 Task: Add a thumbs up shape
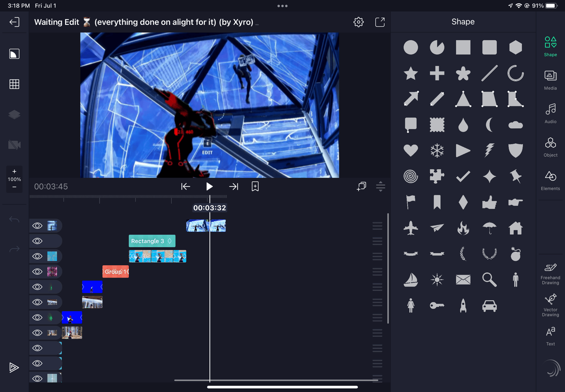click(x=489, y=202)
